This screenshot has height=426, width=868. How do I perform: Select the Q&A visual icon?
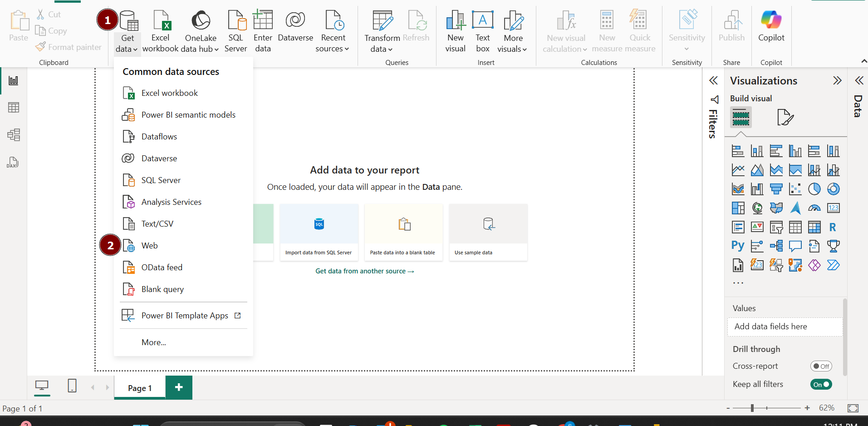point(795,246)
